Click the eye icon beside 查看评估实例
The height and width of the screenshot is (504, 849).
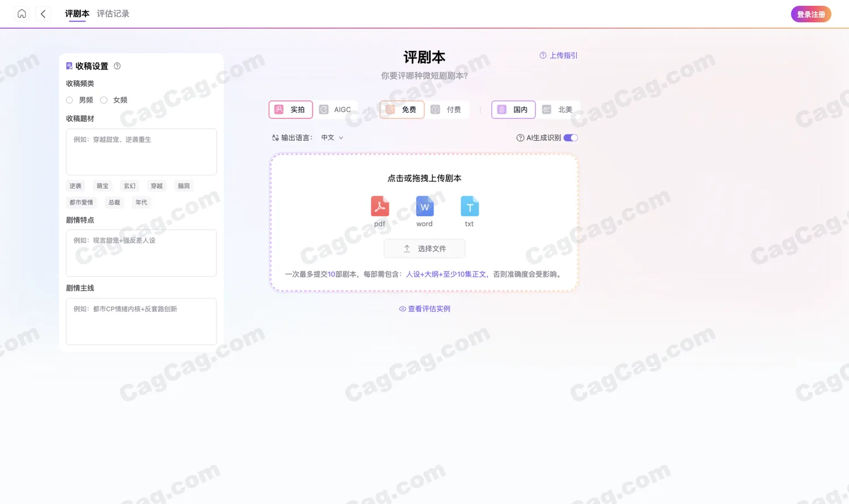(x=402, y=309)
